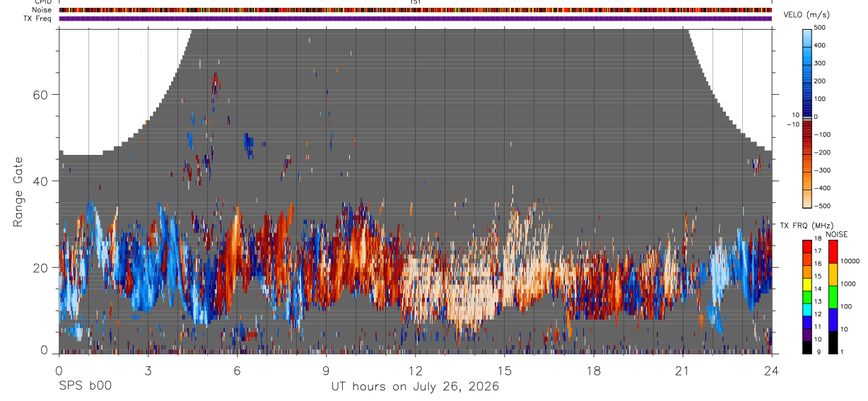Click the dark-red section of velocity colorbar
The width and height of the screenshot is (868, 401).
click(807, 134)
